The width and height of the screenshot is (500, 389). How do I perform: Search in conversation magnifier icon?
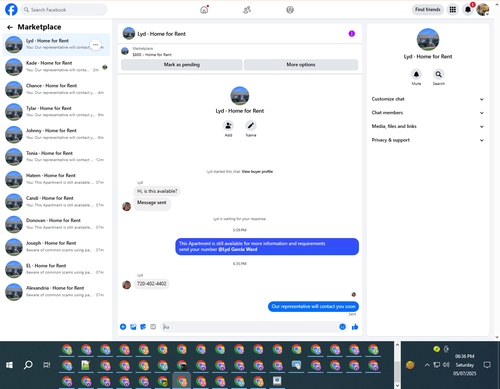tap(439, 74)
